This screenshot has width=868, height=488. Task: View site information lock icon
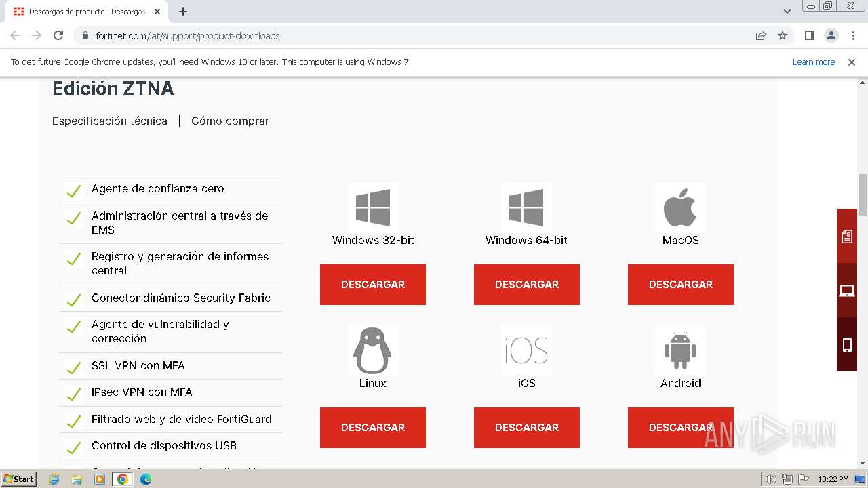pyautogui.click(x=85, y=35)
